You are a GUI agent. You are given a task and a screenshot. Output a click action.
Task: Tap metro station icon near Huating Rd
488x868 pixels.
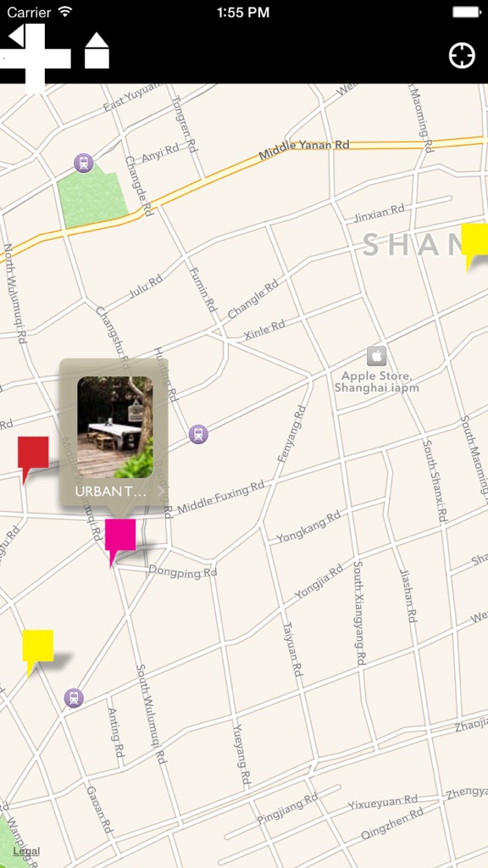198,434
